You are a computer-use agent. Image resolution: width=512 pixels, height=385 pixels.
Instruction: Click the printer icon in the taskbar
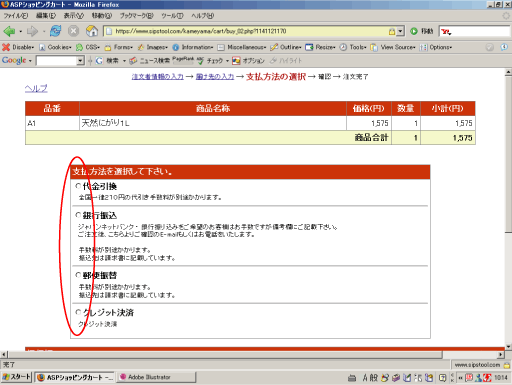(352, 378)
